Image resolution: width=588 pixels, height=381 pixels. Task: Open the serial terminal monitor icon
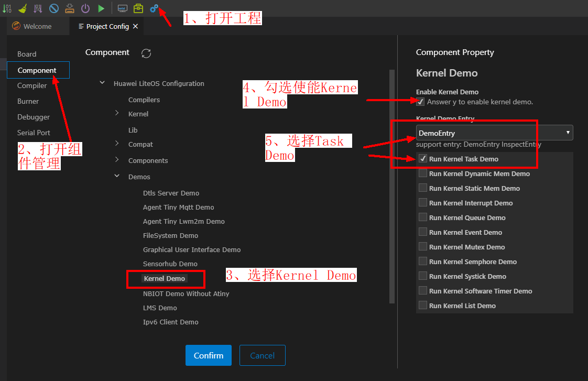click(x=122, y=8)
